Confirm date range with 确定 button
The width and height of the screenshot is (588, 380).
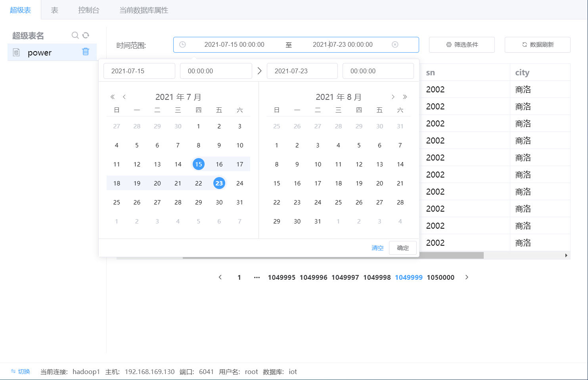point(403,248)
